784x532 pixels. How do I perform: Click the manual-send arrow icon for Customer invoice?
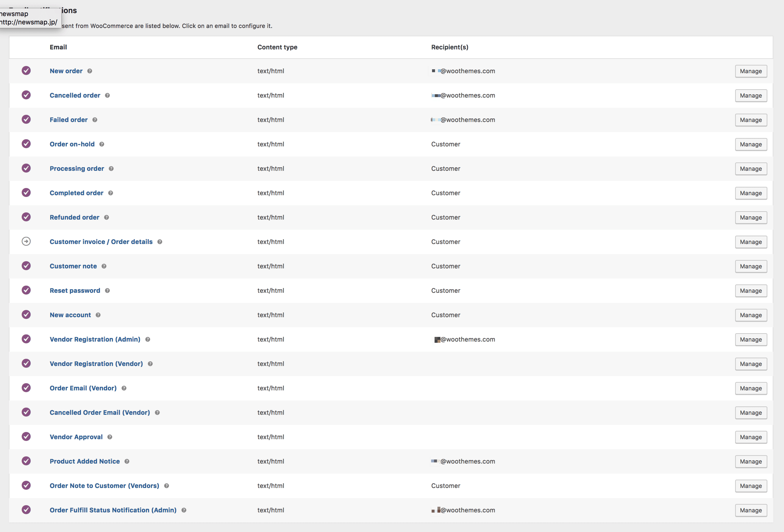26,241
